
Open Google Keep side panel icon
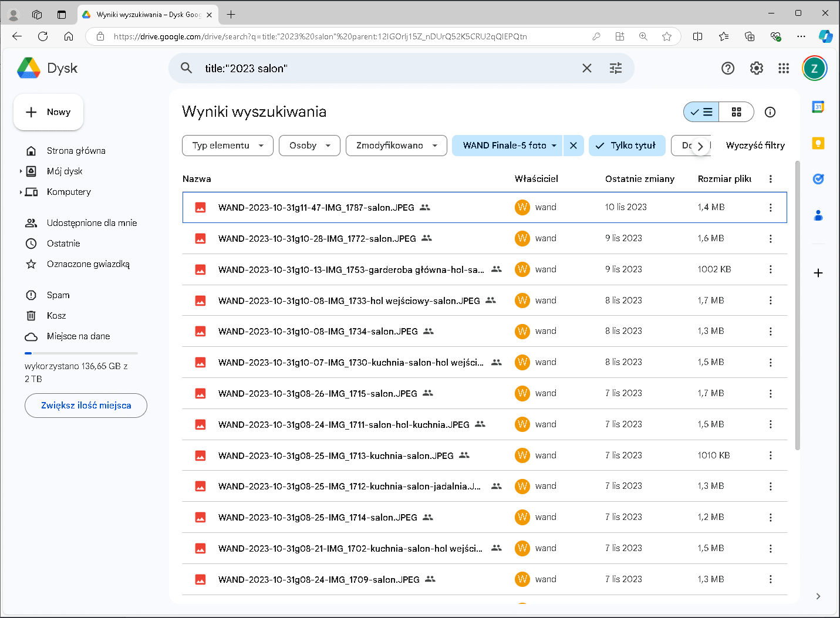(818, 143)
